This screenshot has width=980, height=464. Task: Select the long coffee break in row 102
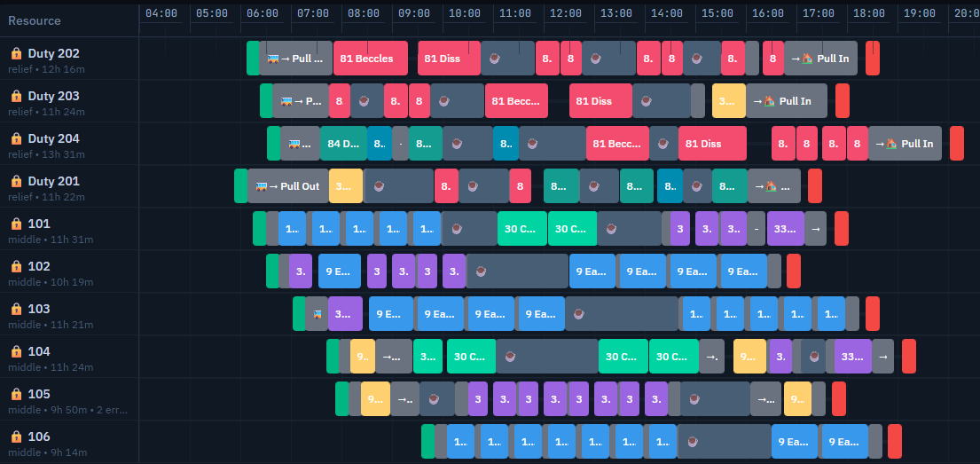click(517, 271)
